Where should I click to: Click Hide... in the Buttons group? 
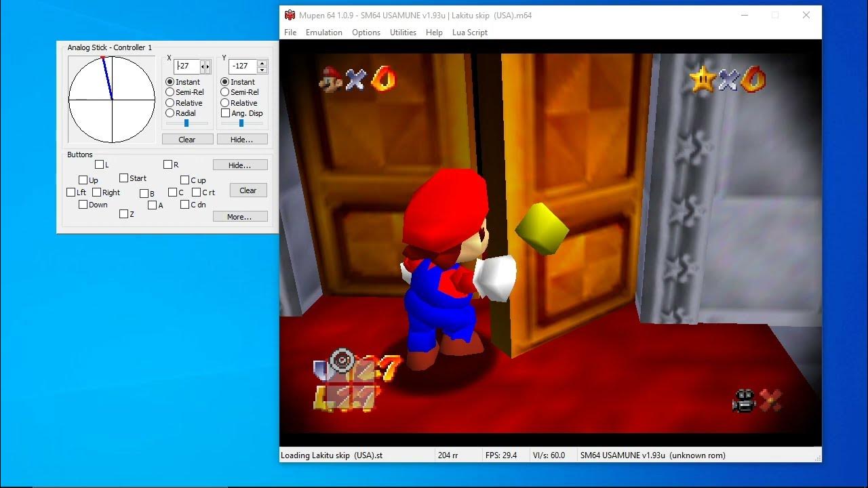[240, 165]
